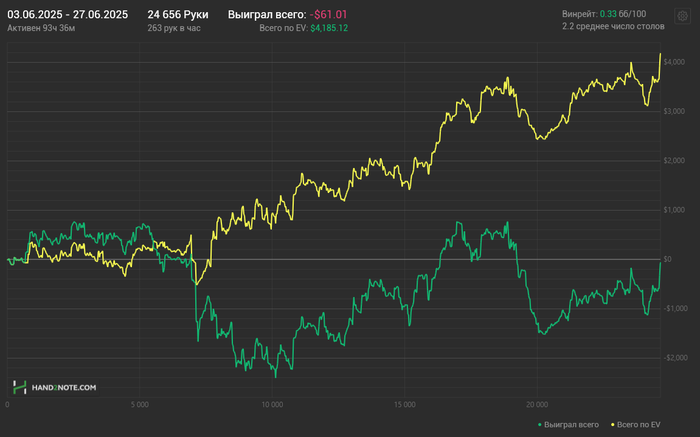Click the 'Активен 93ч 36м' active time text
Image resolution: width=700 pixels, height=437 pixels.
pyautogui.click(x=41, y=28)
